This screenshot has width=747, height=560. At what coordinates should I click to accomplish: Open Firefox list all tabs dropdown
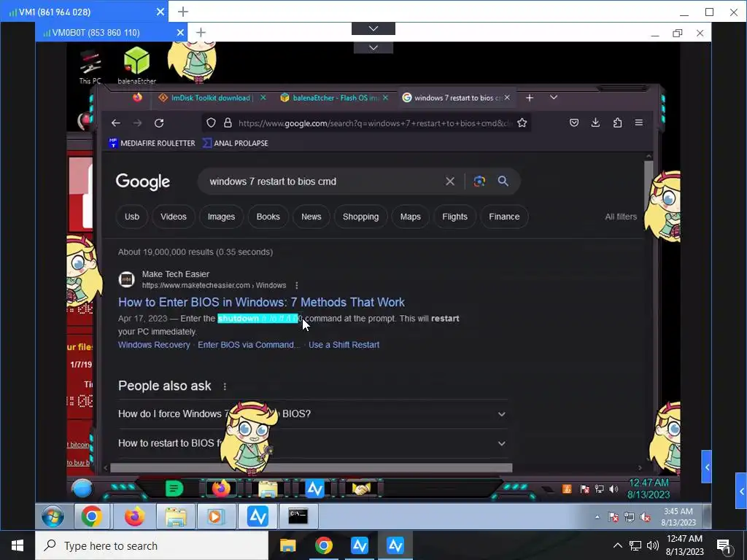554,98
